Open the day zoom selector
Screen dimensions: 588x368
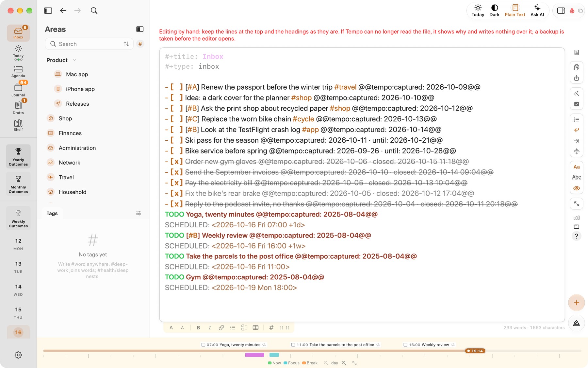point(335,363)
